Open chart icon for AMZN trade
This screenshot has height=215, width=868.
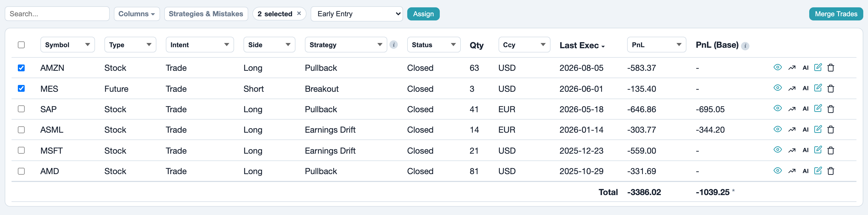[792, 68]
